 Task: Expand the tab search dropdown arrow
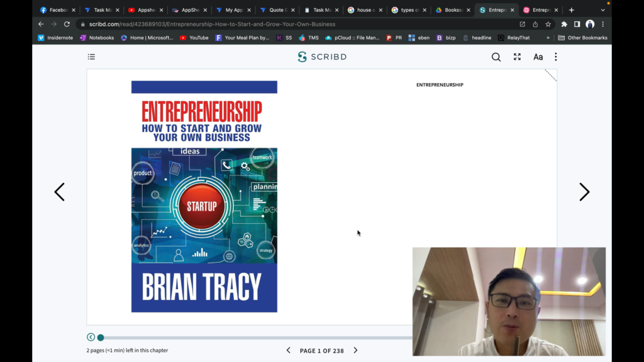click(x=603, y=10)
